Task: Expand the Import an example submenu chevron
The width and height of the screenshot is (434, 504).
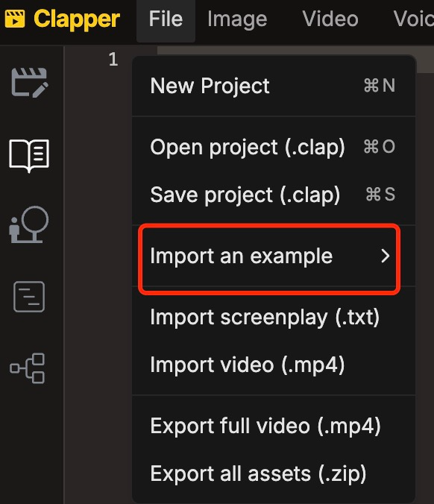Action: coord(385,256)
